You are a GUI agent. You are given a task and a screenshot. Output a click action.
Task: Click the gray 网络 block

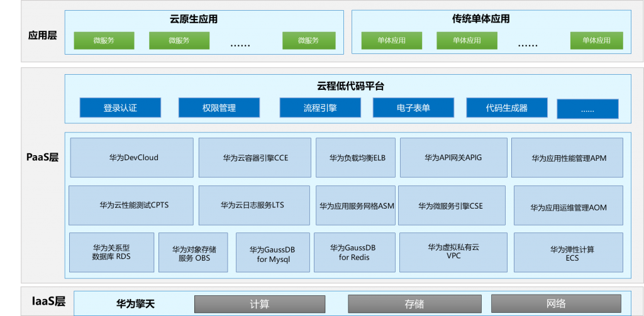click(x=556, y=303)
